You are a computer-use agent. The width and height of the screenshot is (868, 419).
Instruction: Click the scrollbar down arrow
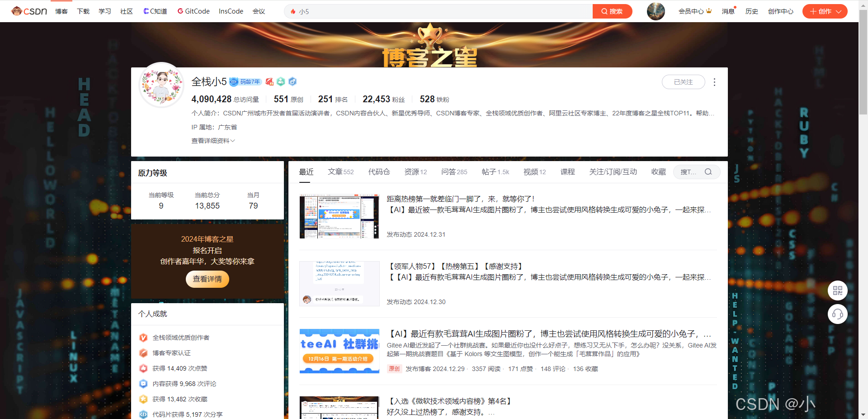863,414
